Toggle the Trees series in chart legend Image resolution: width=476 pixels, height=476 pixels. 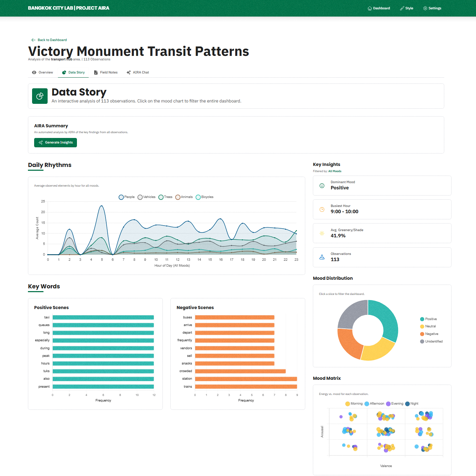pyautogui.click(x=165, y=197)
